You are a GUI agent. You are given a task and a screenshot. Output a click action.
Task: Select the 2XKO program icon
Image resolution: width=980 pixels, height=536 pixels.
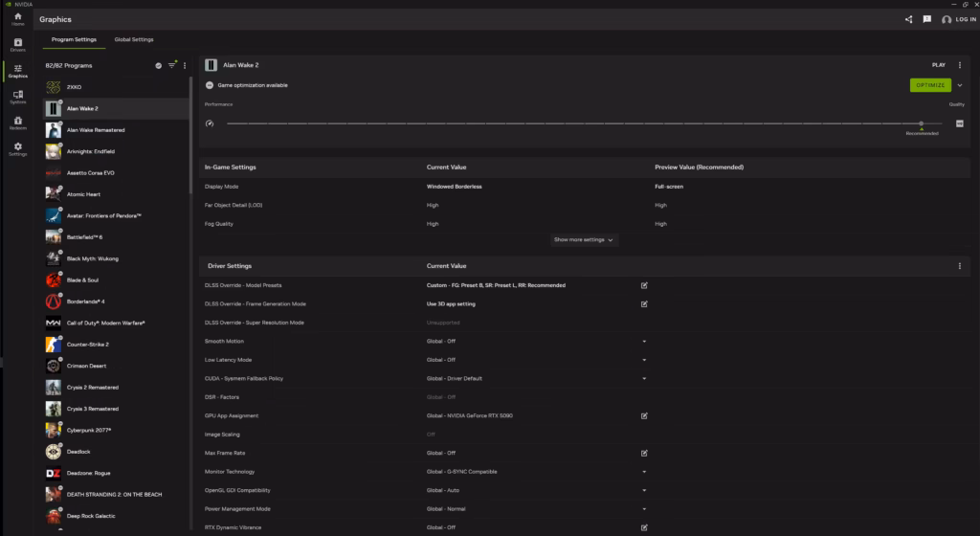pos(54,87)
